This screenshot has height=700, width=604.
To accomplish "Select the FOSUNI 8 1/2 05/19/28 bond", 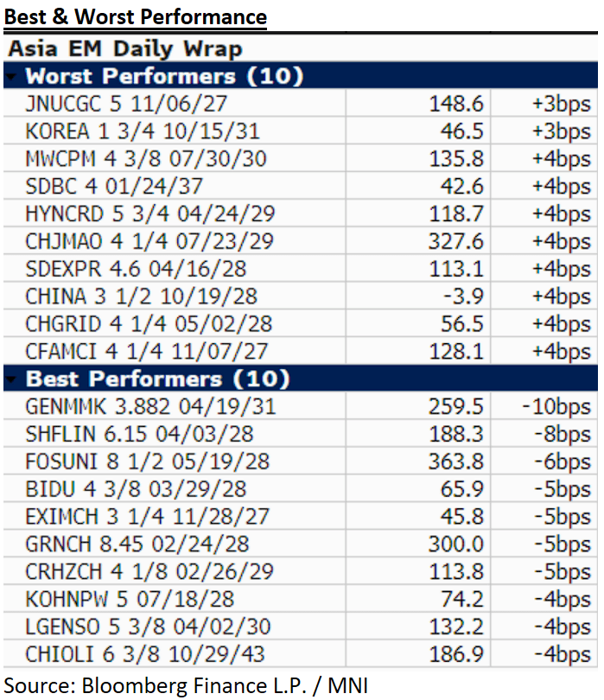I will click(147, 461).
